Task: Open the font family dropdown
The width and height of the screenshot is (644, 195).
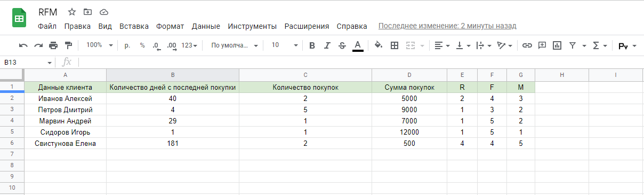Action: tap(235, 45)
